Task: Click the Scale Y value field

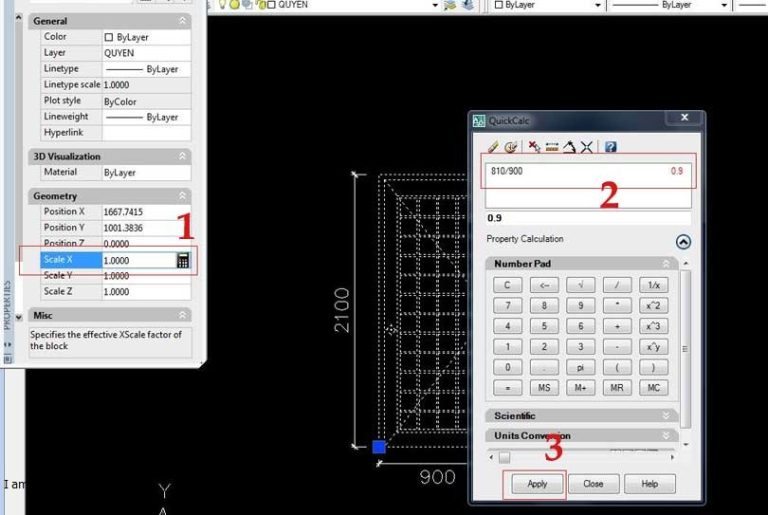Action: pyautogui.click(x=146, y=276)
